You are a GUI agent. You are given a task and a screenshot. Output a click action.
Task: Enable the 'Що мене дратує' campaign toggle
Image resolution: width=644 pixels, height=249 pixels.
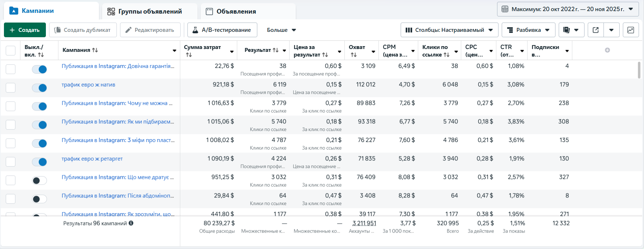coord(39,180)
